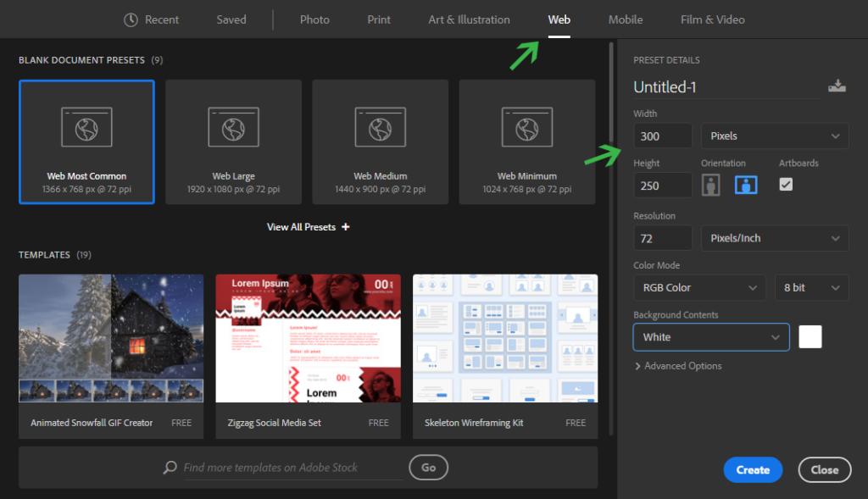This screenshot has width=868, height=499.
Task: Switch to the Mobile tab
Action: (626, 20)
